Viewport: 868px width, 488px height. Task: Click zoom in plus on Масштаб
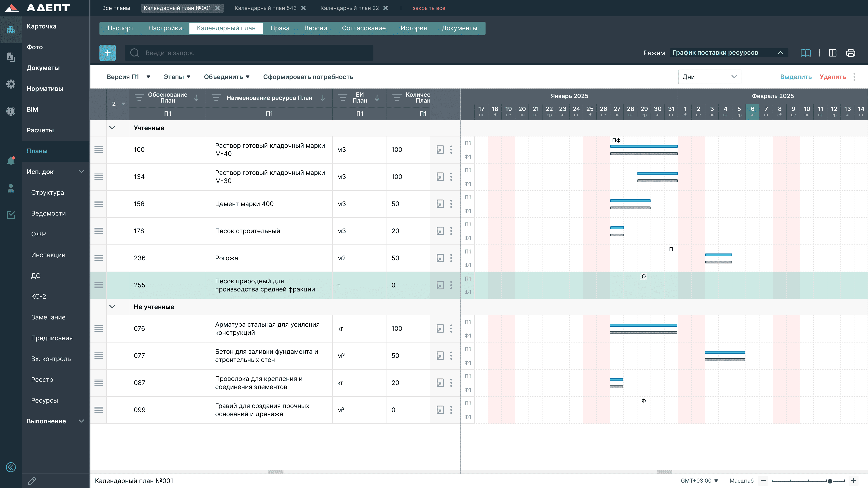pos(854,481)
